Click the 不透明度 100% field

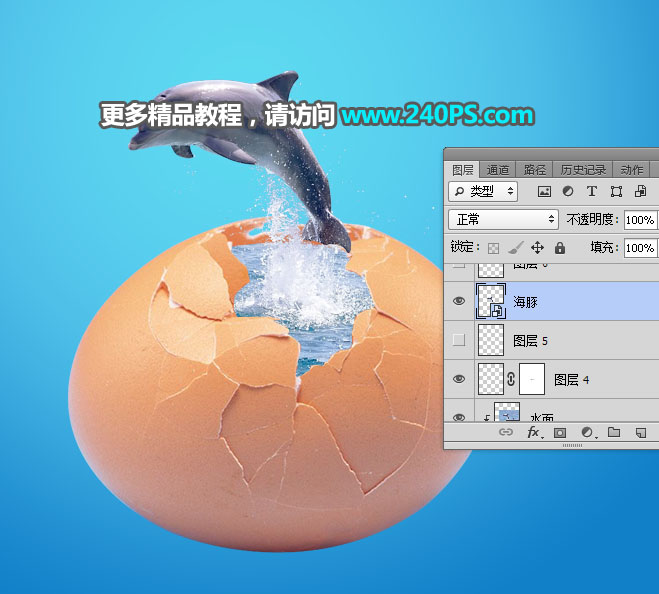click(641, 220)
